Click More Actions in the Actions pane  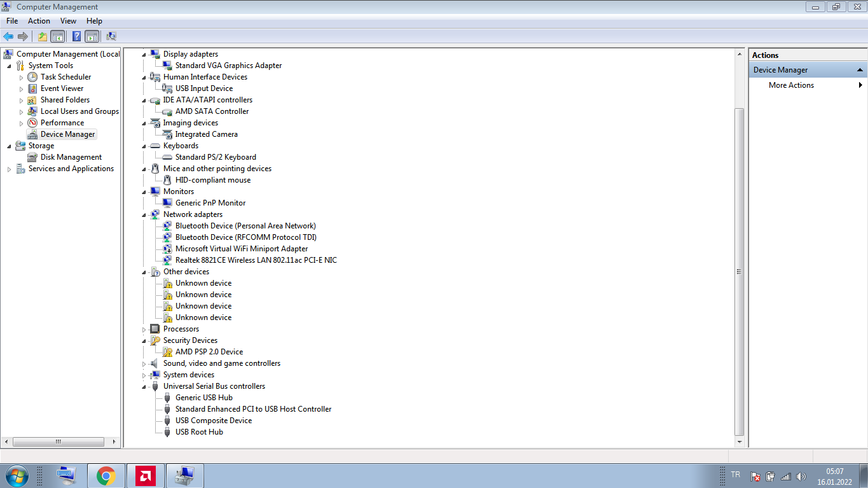791,85
